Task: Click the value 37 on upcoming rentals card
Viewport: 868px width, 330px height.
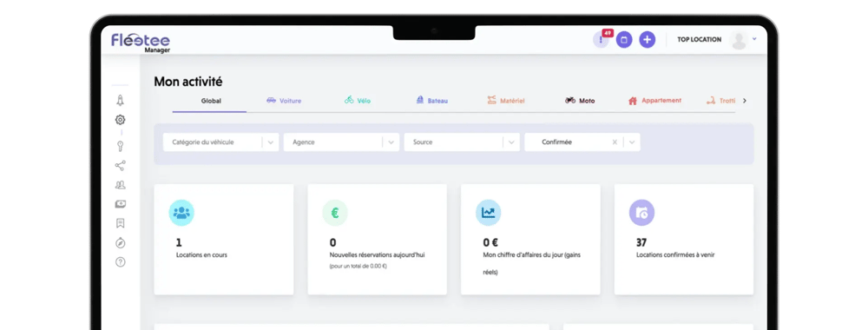Action: (641, 242)
